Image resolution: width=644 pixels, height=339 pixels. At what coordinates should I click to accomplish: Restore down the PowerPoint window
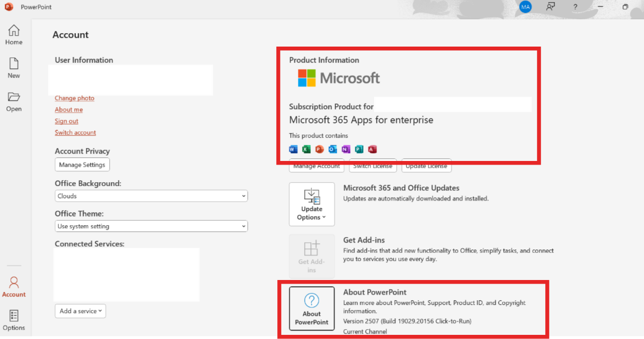pyautogui.click(x=625, y=7)
